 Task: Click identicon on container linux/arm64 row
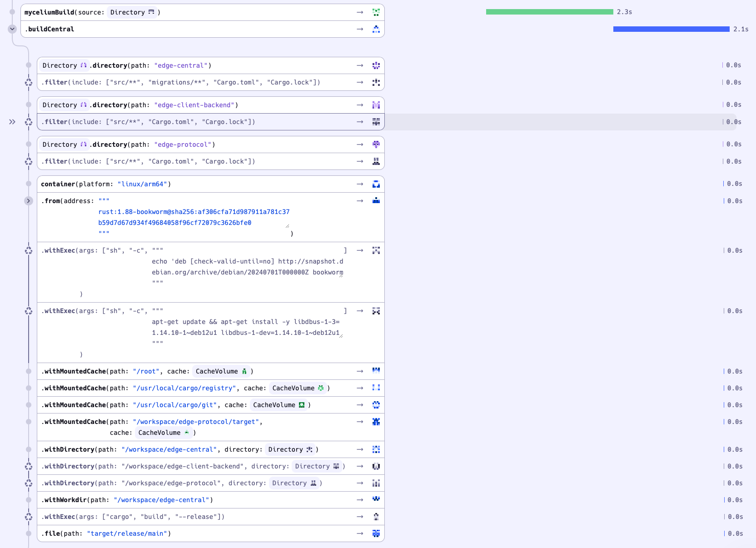(376, 184)
